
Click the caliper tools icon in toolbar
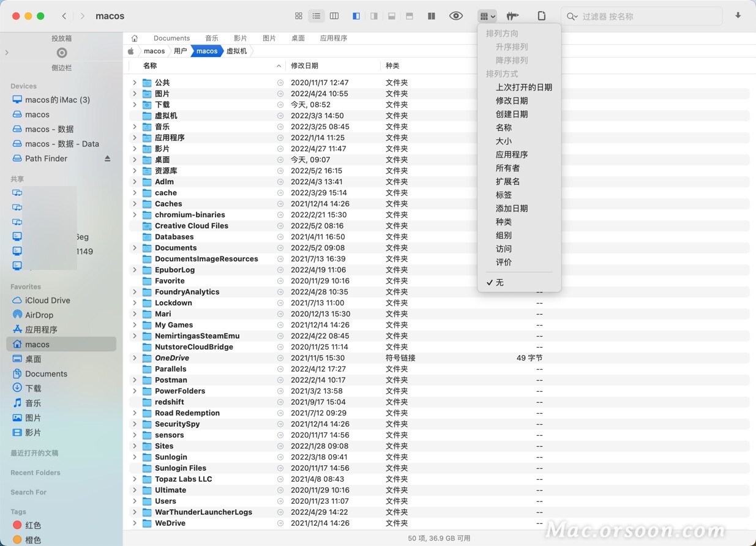point(513,16)
